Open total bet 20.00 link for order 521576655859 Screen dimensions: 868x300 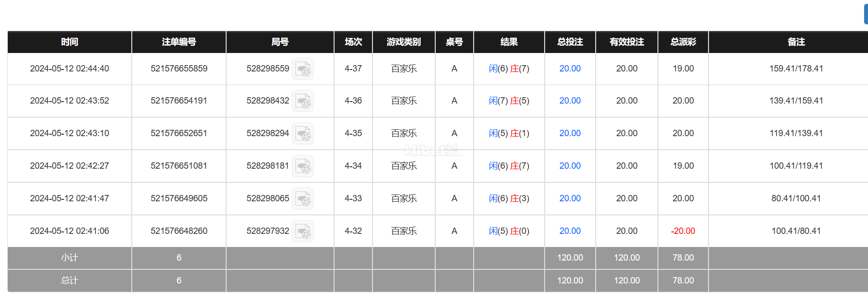point(570,69)
